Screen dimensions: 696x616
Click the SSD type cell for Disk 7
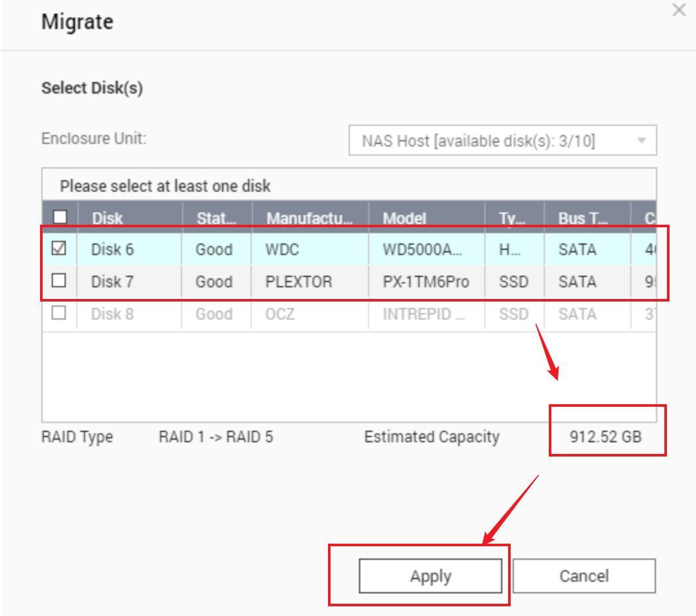click(x=513, y=282)
